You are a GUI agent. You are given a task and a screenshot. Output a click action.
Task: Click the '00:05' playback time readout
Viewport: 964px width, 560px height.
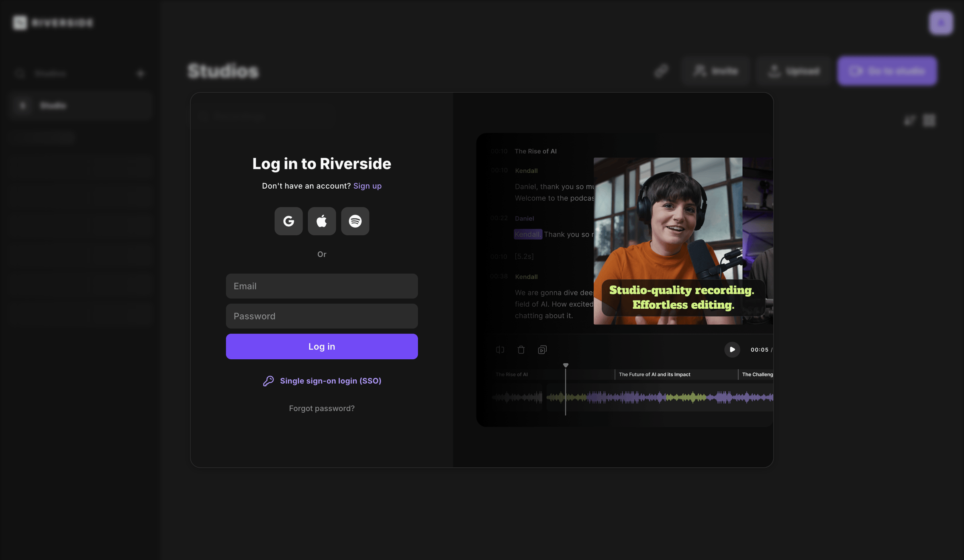[760, 350]
